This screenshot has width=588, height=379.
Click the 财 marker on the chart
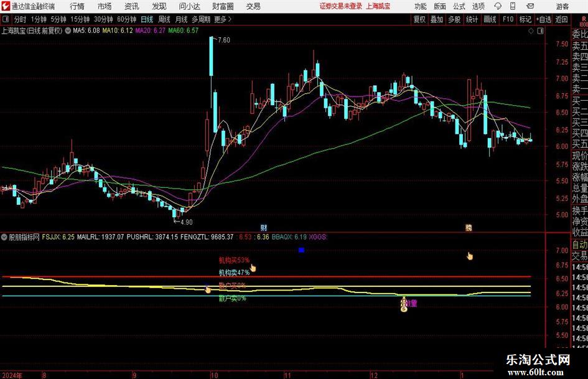[x=264, y=227]
